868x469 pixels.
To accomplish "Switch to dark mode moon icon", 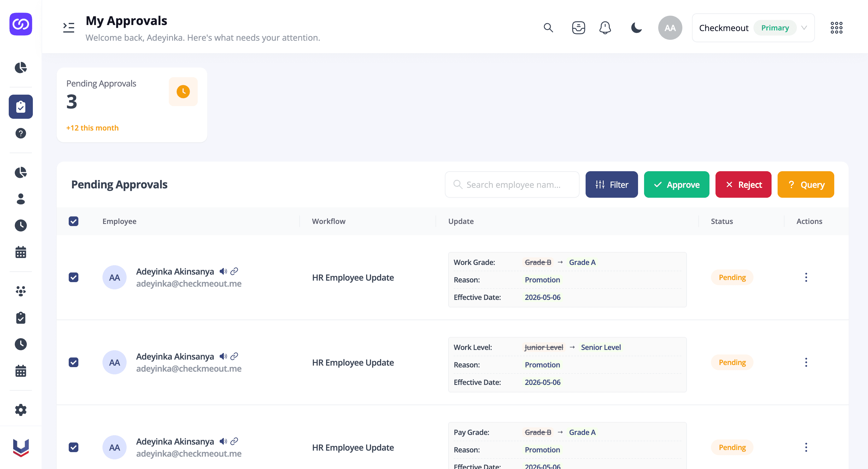I will (x=636, y=28).
